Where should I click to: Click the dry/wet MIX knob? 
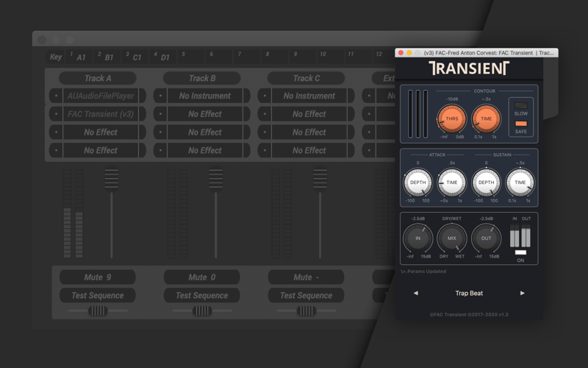point(451,238)
